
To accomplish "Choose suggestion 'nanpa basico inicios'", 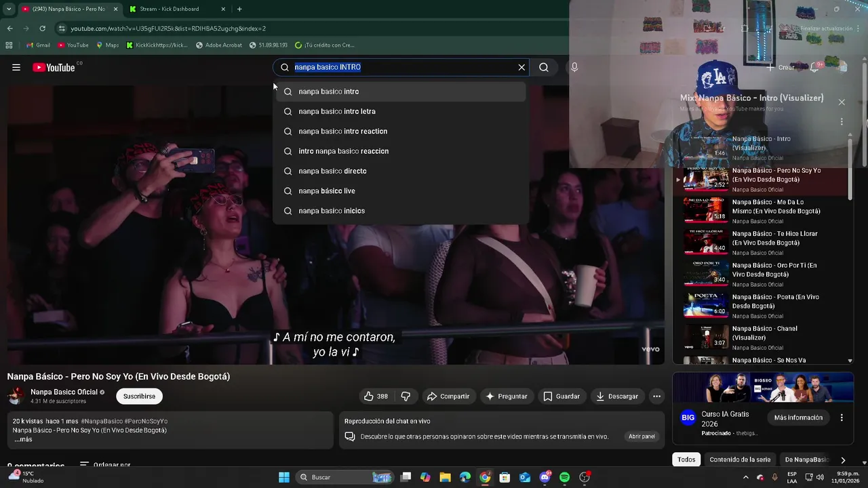I will [x=400, y=211].
